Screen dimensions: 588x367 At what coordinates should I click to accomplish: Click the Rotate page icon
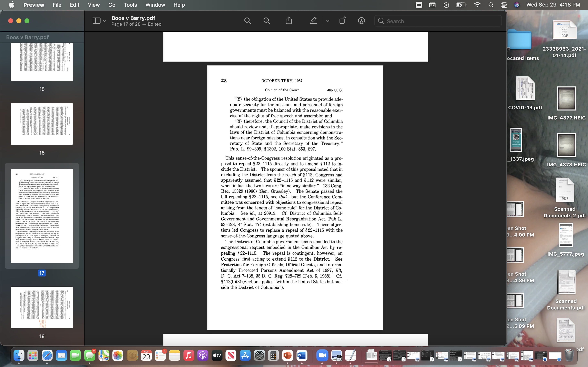point(343,21)
